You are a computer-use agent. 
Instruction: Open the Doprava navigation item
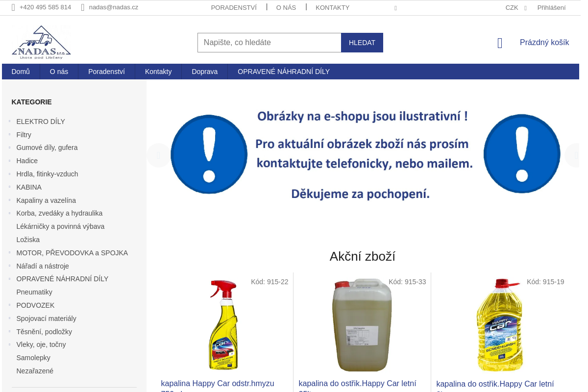(x=204, y=72)
